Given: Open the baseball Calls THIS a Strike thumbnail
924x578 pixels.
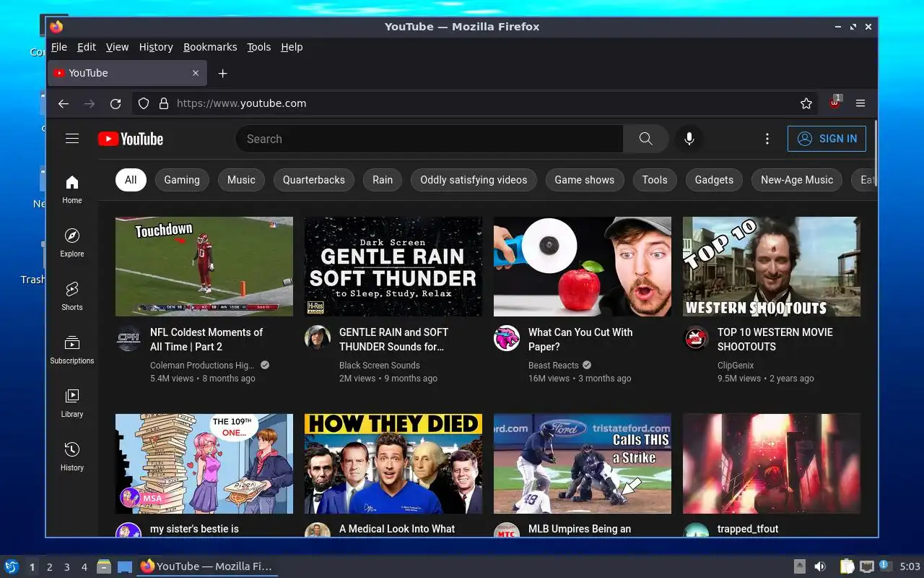Looking at the screenshot, I should tap(583, 463).
